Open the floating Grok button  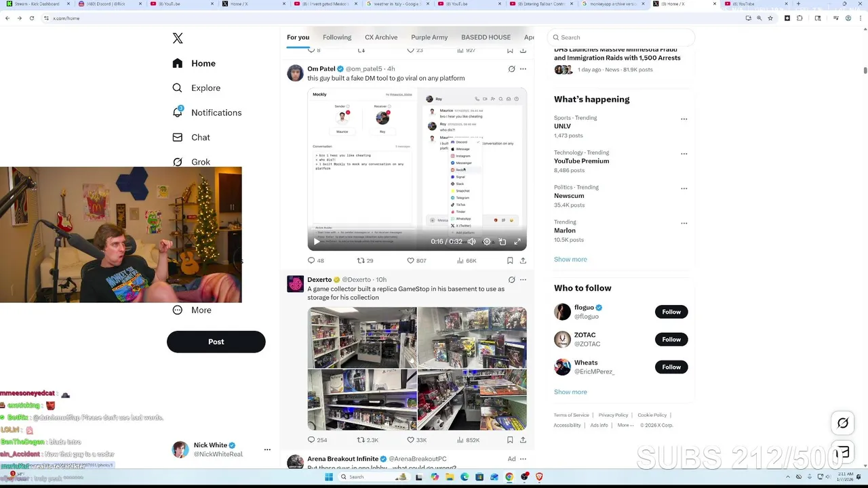coord(843,423)
